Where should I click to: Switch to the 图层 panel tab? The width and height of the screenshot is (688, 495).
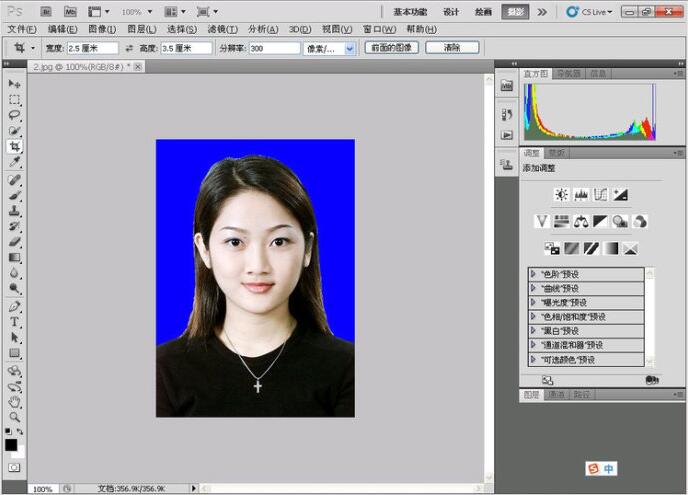tap(533, 395)
